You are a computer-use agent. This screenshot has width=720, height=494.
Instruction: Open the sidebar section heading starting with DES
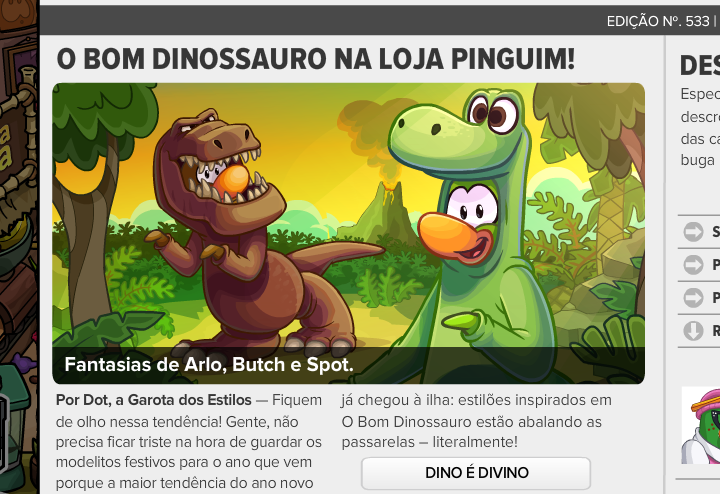pyautogui.click(x=700, y=66)
